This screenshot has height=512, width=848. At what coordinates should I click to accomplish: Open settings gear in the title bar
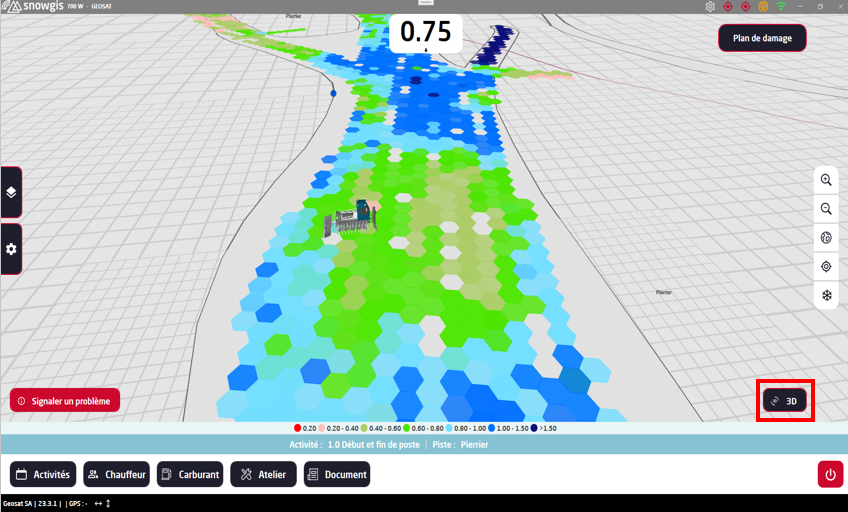point(710,7)
